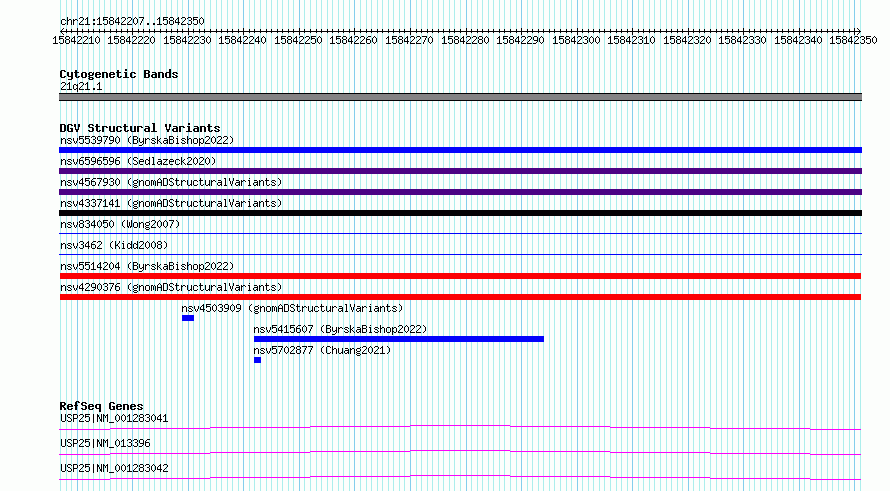The width and height of the screenshot is (890, 491).
Task: Click the nsv5539790 blue variant bar
Action: [x=460, y=150]
